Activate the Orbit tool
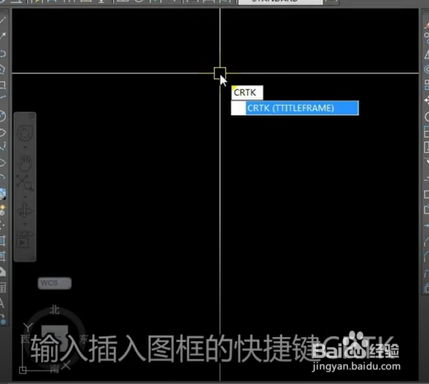This screenshot has height=384, width=429. tap(25, 211)
